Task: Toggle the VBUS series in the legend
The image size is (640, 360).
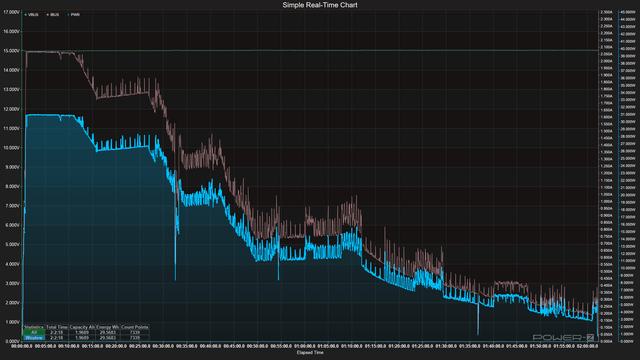Action: click(31, 15)
